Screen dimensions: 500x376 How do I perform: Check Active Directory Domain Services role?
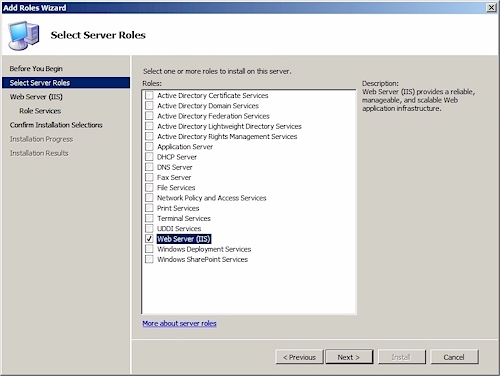[x=149, y=106]
